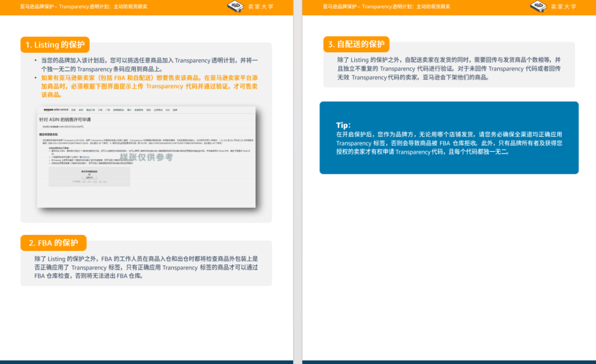Select the '1. Listing 的保护' section label

click(x=55, y=45)
